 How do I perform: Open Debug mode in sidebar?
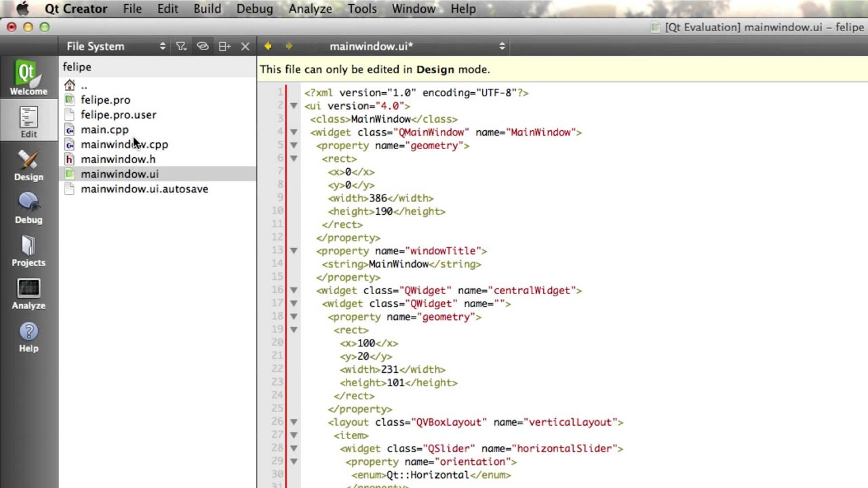[x=28, y=207]
